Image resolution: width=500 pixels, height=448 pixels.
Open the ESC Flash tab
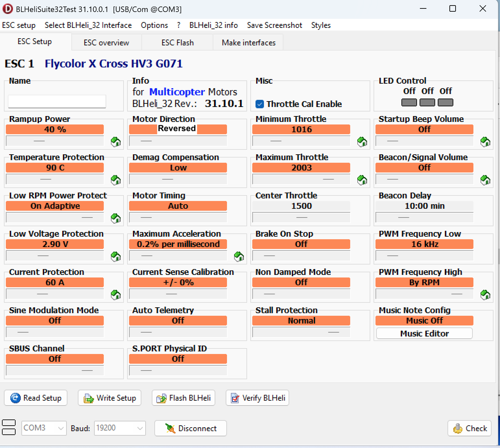[x=177, y=43]
